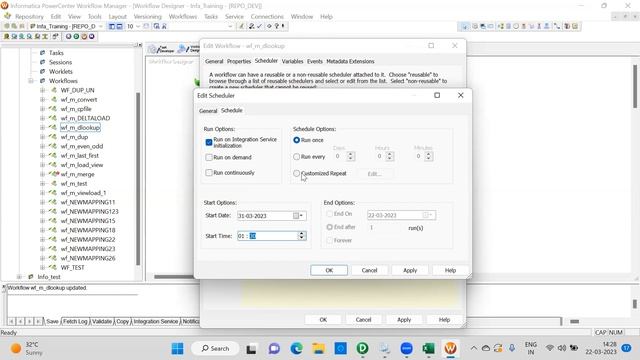This screenshot has width=640, height=360.
Task: Click the Task Developer tool icon
Action: (x=162, y=49)
